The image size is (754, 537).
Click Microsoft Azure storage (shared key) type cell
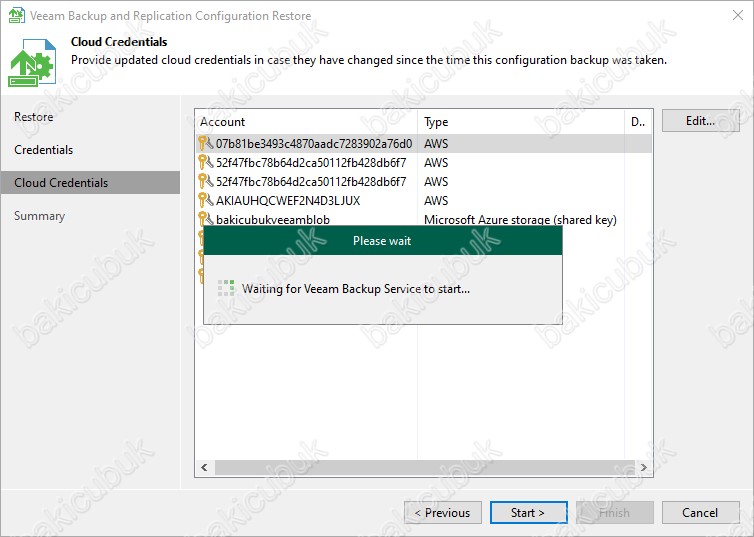click(520, 219)
